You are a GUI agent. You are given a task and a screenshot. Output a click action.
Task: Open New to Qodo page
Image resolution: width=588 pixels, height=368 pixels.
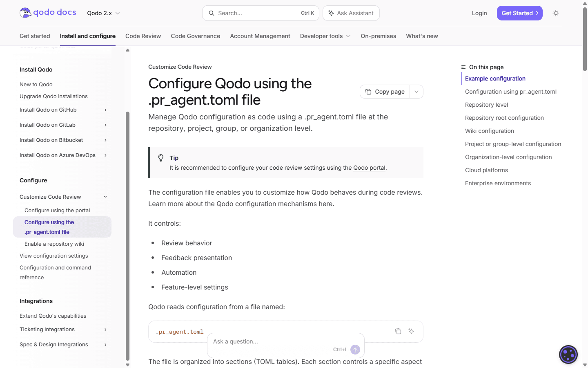(x=36, y=84)
